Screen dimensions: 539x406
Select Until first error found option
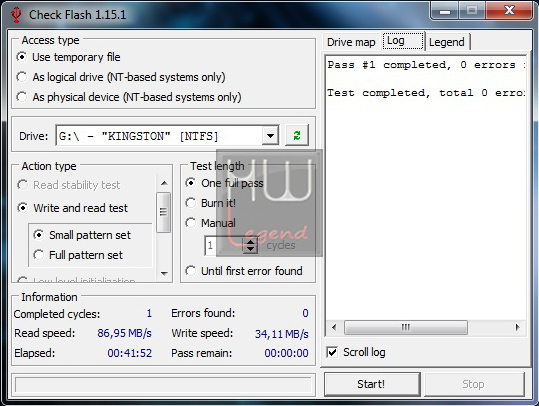[x=191, y=271]
